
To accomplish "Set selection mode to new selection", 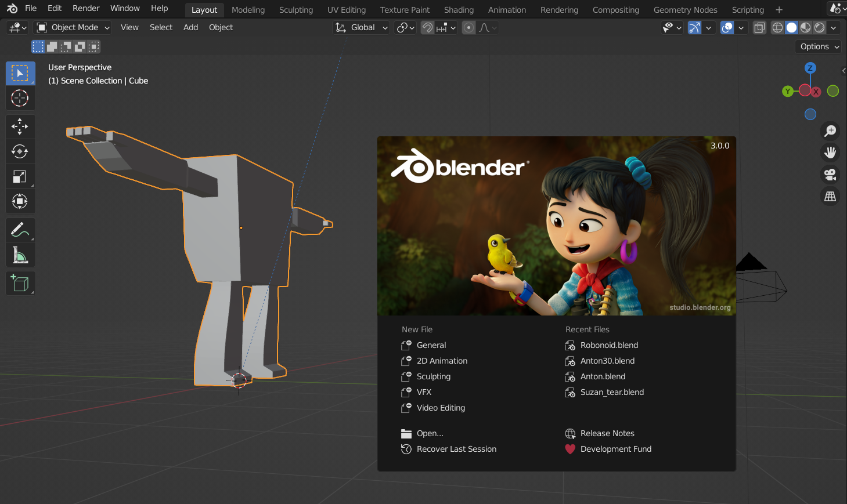I will pos(38,46).
